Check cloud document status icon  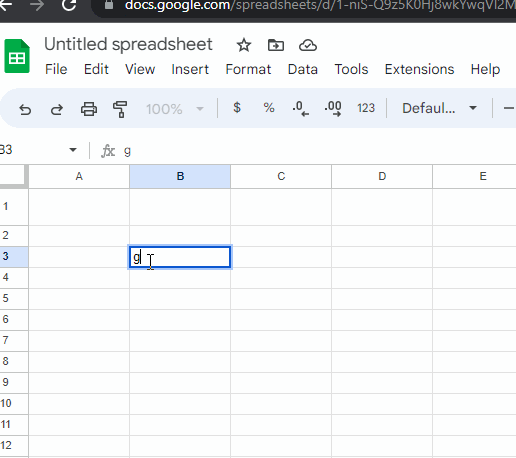click(308, 45)
